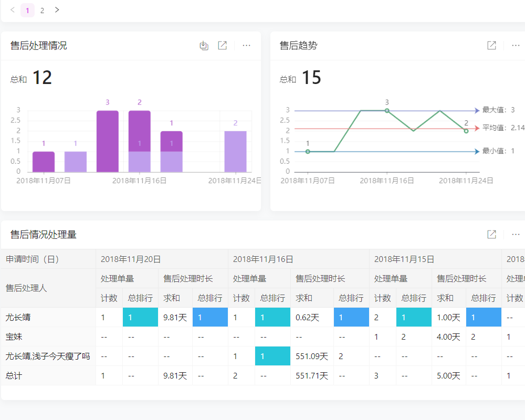Click the highlighted cell for 尤长靖 处理单量 总排行
This screenshot has width=525, height=420.
coord(140,317)
